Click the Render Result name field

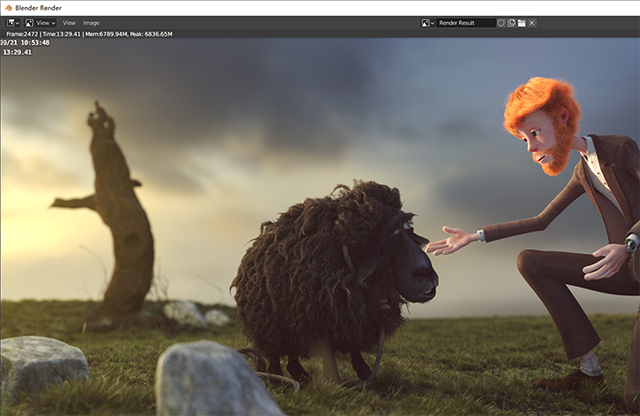466,23
